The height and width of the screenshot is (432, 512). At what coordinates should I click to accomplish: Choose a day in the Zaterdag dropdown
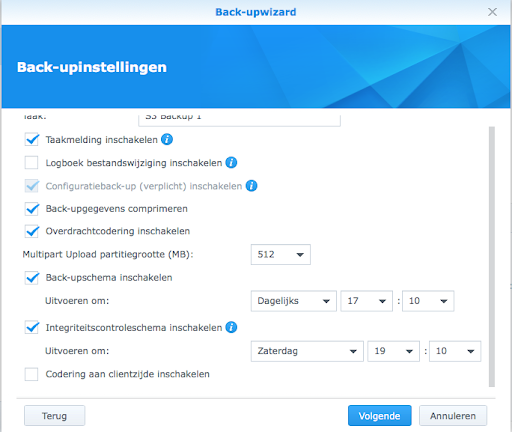tap(307, 351)
